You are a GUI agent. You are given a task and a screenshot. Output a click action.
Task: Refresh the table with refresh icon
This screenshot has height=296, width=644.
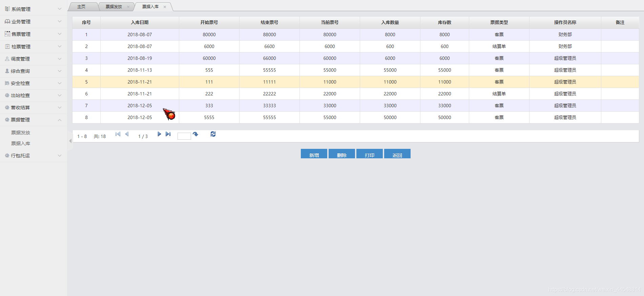point(213,134)
